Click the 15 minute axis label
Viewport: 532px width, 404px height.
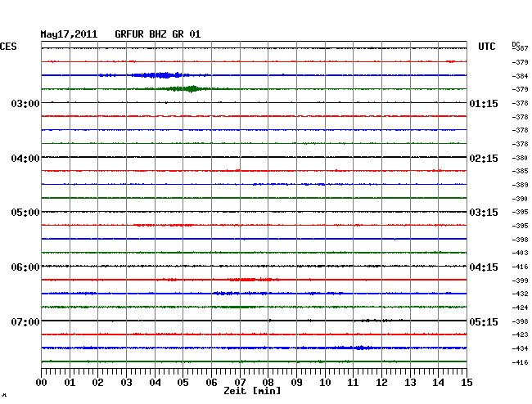tap(467, 383)
